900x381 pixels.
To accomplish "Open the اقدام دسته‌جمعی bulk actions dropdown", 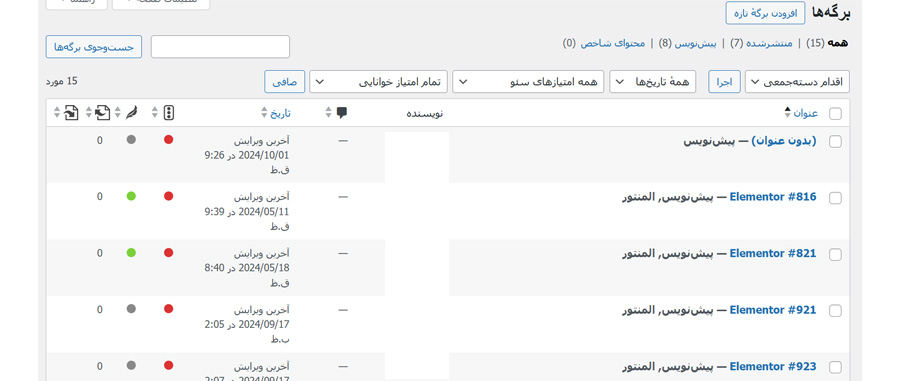I will pos(797,82).
